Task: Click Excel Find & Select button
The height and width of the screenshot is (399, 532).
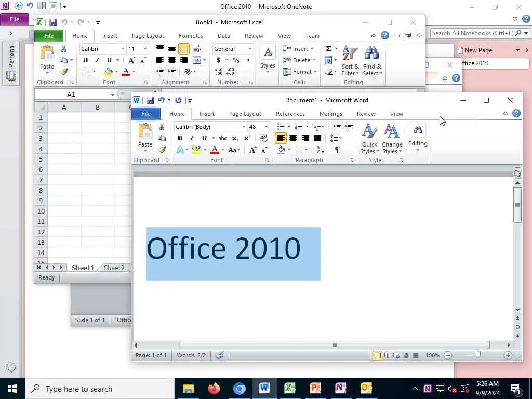Action: pyautogui.click(x=372, y=61)
